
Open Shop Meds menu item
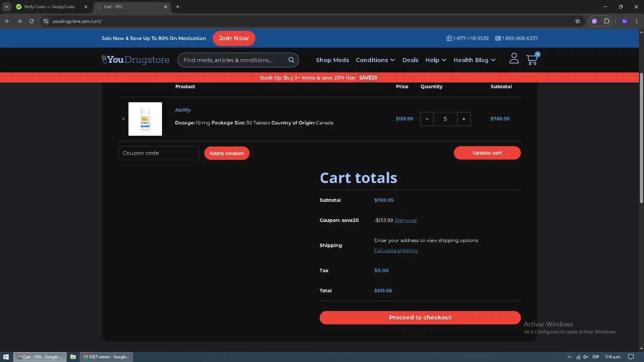pyautogui.click(x=332, y=60)
